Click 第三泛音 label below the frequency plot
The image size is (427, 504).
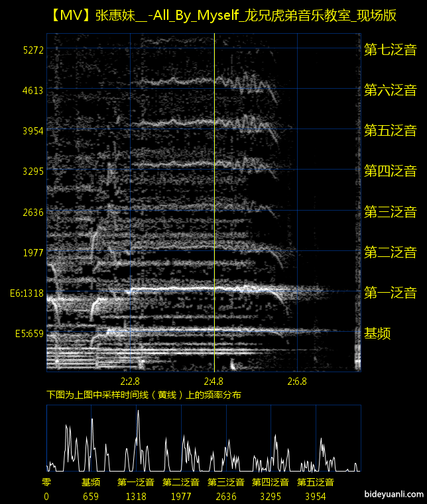(x=226, y=482)
